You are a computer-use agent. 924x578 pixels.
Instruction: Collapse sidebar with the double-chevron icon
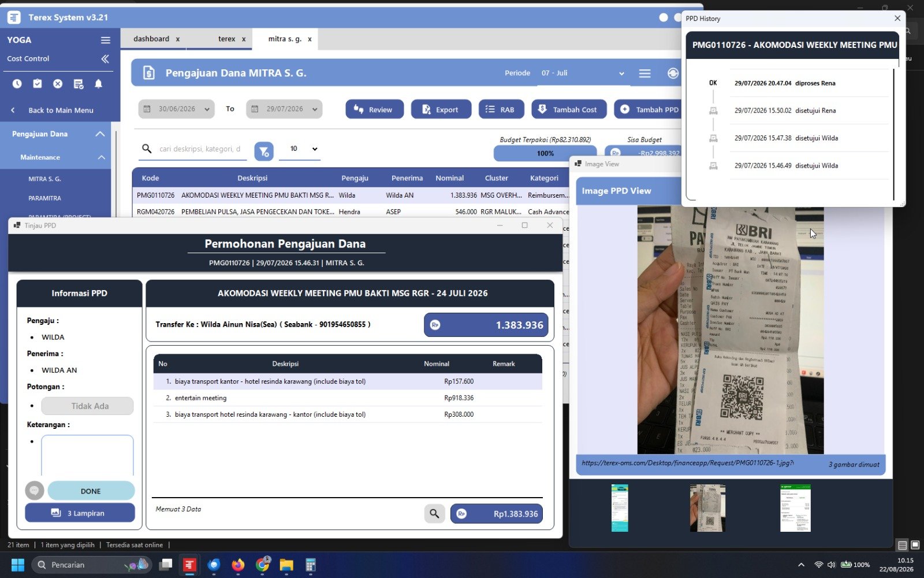pos(105,58)
